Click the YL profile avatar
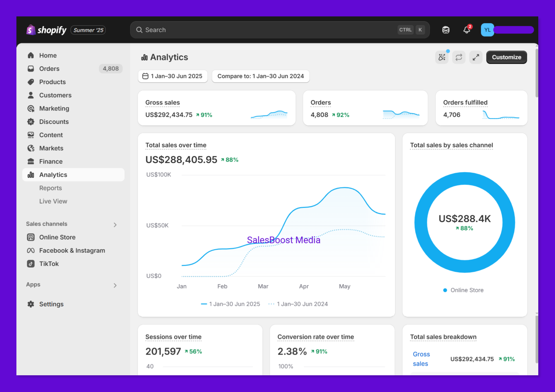Image resolution: width=555 pixels, height=392 pixels. click(x=487, y=30)
